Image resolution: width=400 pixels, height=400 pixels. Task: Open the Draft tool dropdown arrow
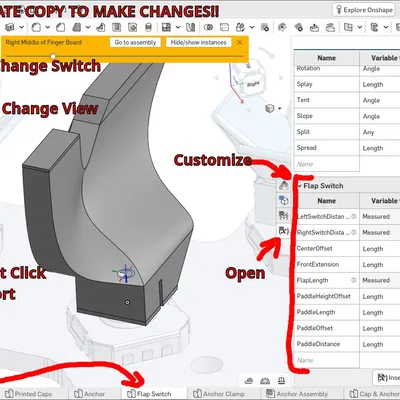coord(88,27)
